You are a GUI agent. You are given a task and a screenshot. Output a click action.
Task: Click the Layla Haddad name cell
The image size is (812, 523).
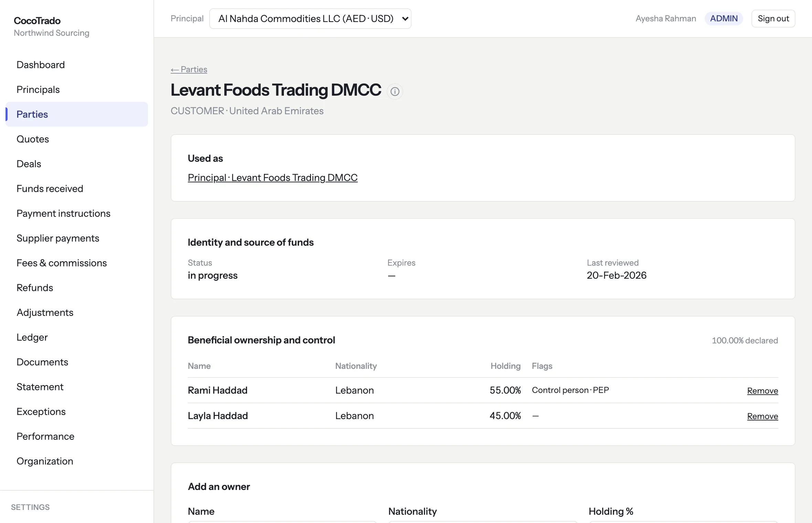218,416
